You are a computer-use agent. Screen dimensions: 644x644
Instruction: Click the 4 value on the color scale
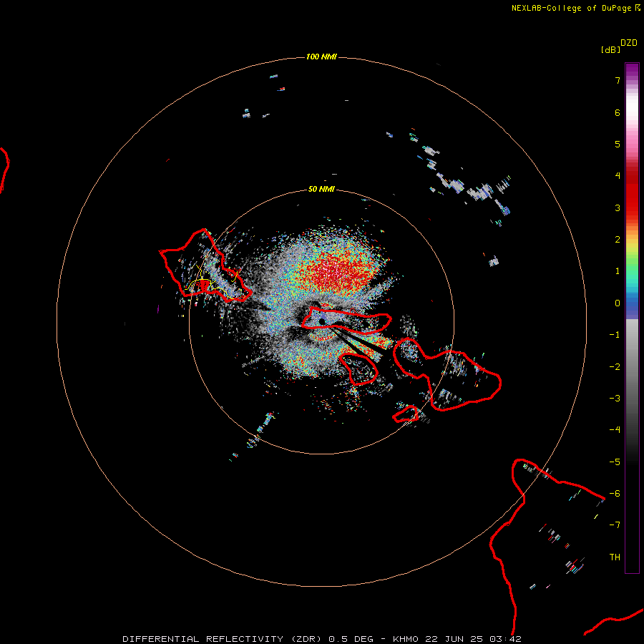[x=618, y=176]
